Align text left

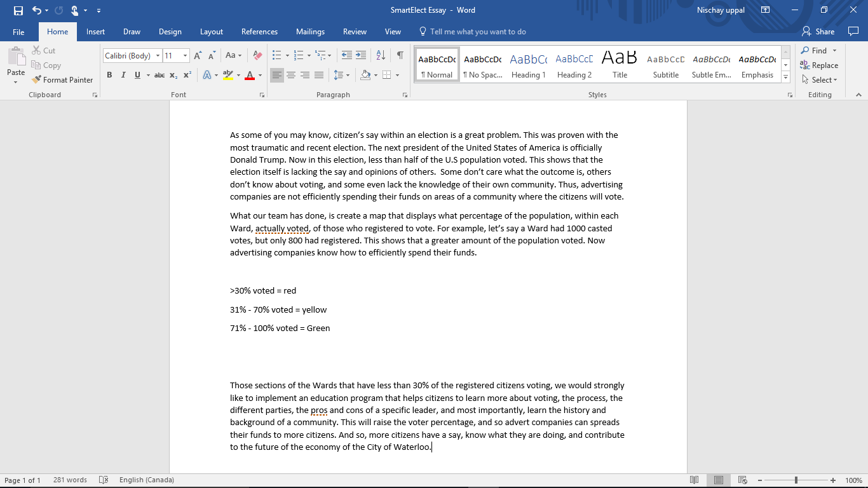tap(277, 75)
